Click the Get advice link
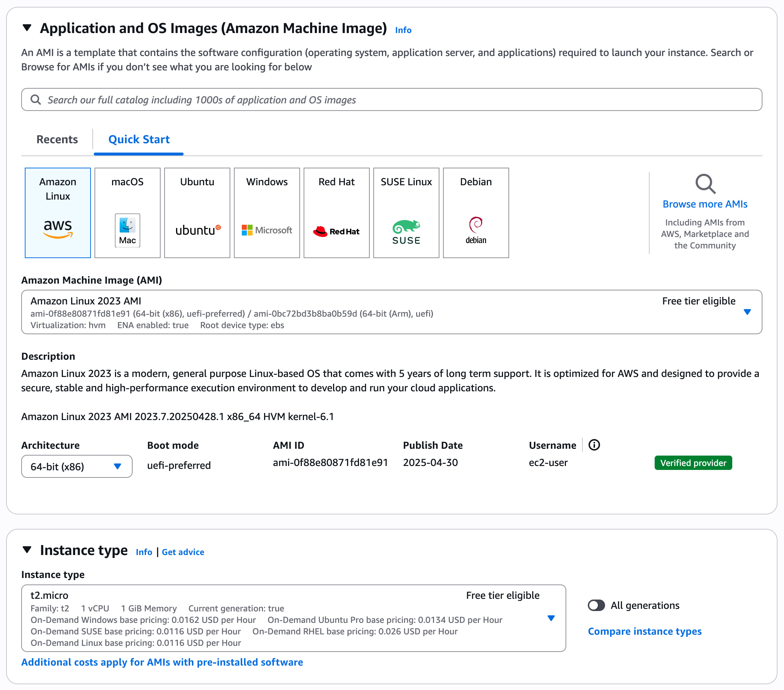 pos(183,552)
